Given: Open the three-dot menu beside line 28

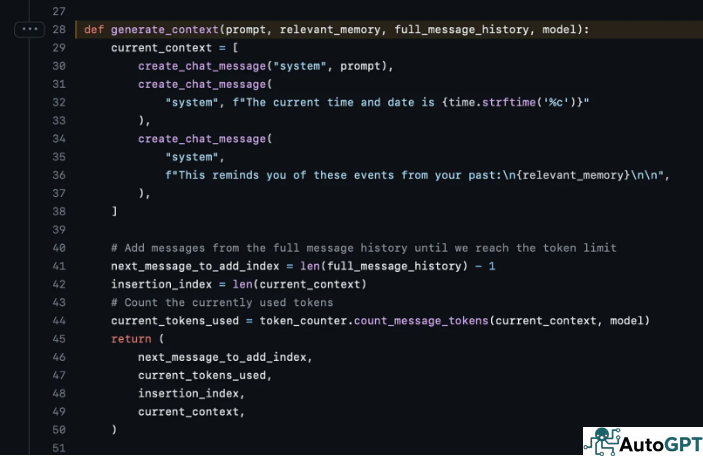Looking at the screenshot, I should pyautogui.click(x=29, y=30).
